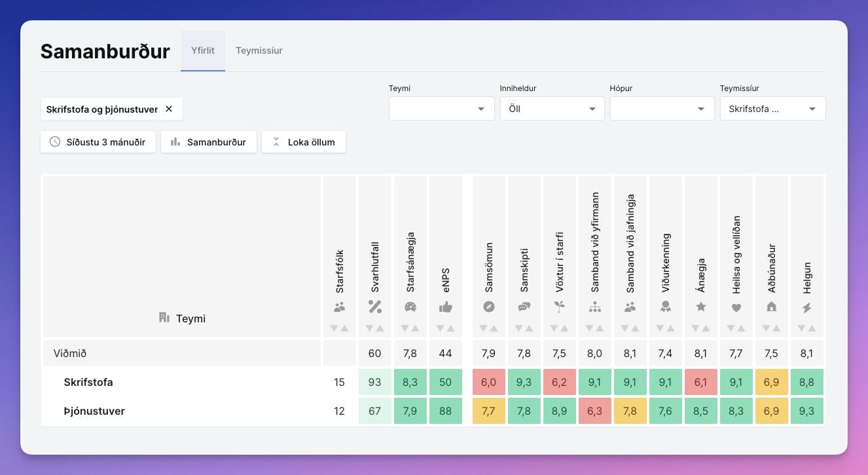
Task: Click the Samsömun compass icon
Action: (489, 306)
